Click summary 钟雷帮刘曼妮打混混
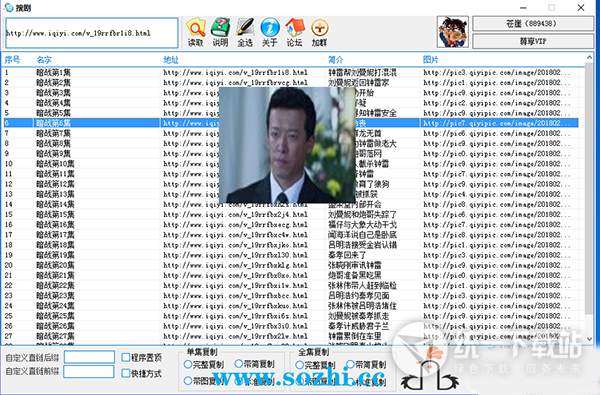 [362, 72]
